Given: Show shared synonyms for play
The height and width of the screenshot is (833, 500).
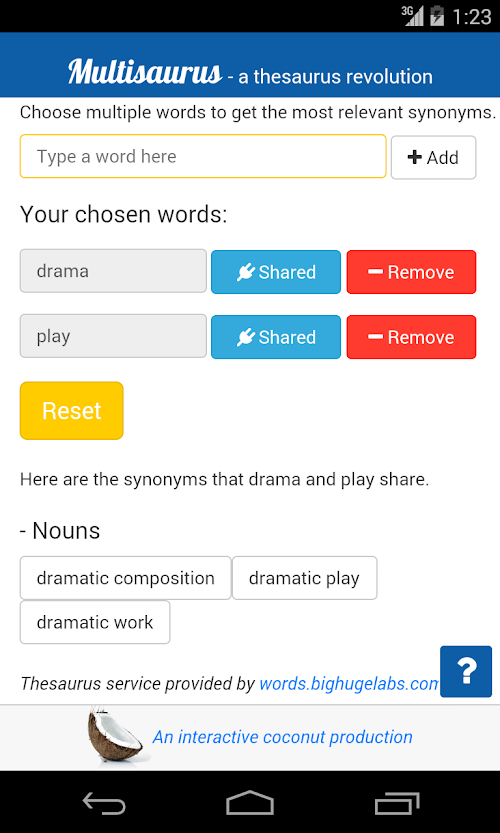Looking at the screenshot, I should [276, 337].
